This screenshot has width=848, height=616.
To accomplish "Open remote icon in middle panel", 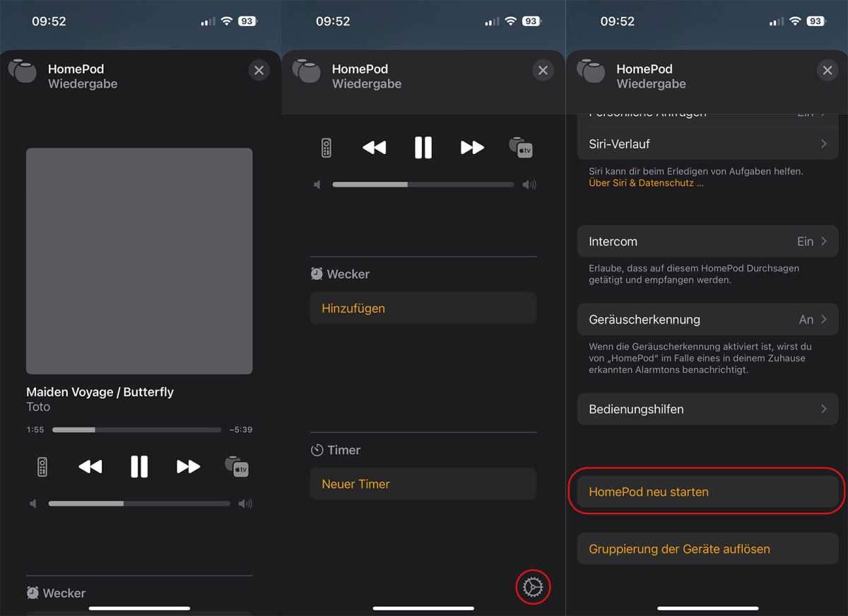I will point(326,147).
